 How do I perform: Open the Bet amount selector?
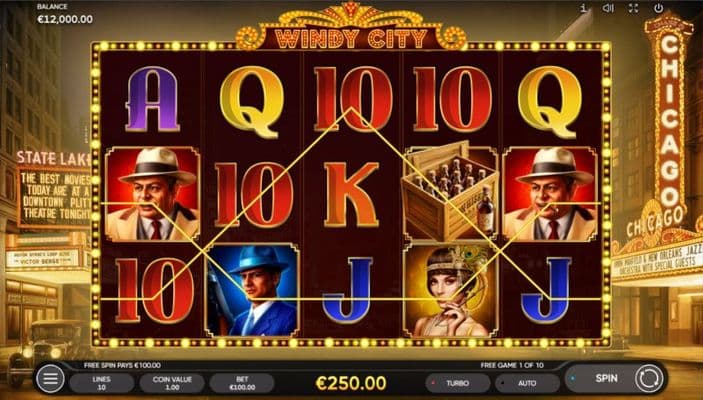click(x=242, y=383)
